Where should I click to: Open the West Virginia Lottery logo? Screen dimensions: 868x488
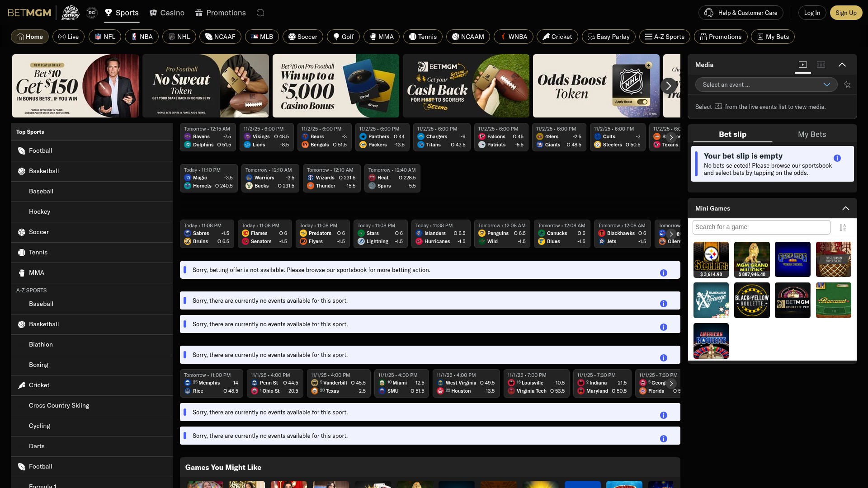71,13
